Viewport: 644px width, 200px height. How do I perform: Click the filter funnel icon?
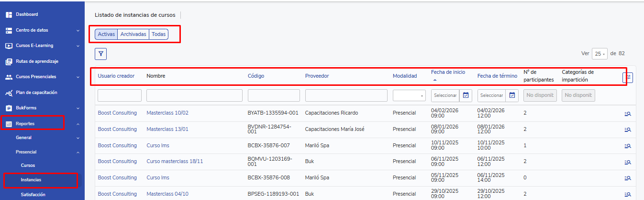(100, 54)
